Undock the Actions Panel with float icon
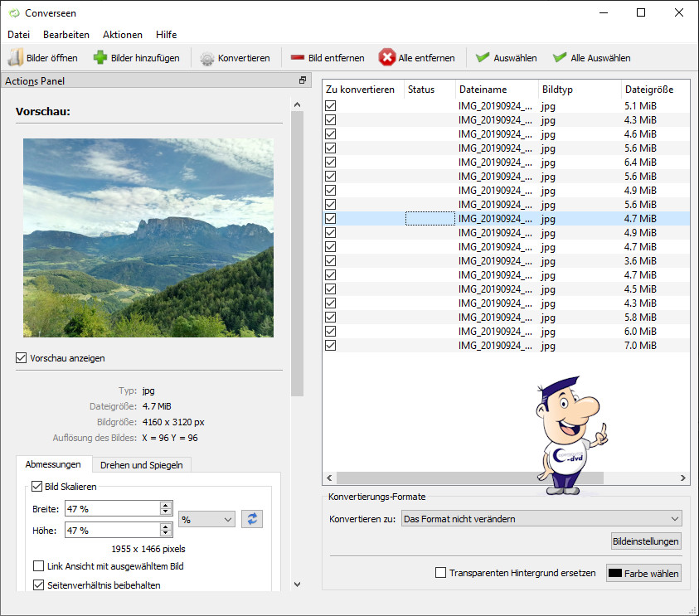 click(303, 80)
